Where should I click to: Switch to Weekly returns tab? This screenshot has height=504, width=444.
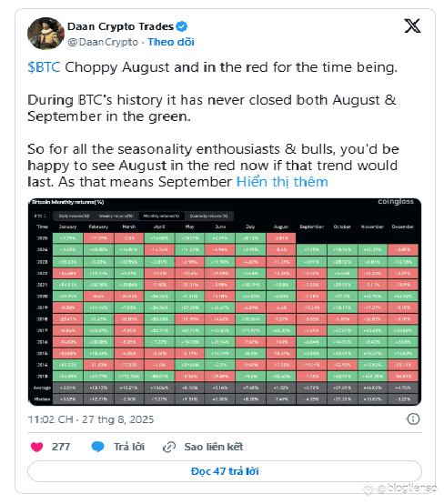[116, 216]
